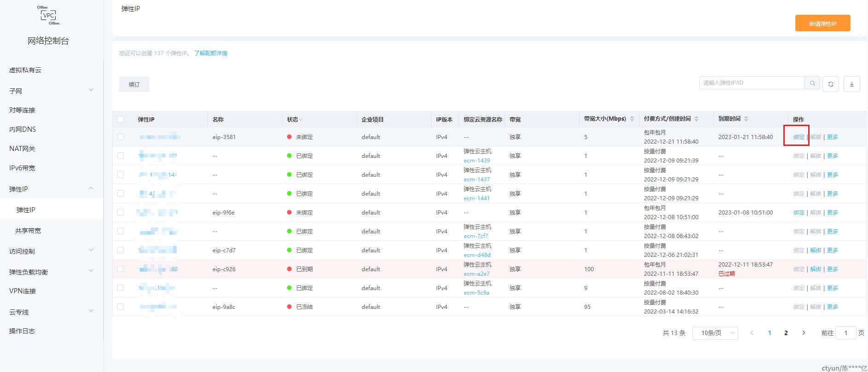
Task: Sort by billing method/creation time arrows
Action: click(x=696, y=119)
